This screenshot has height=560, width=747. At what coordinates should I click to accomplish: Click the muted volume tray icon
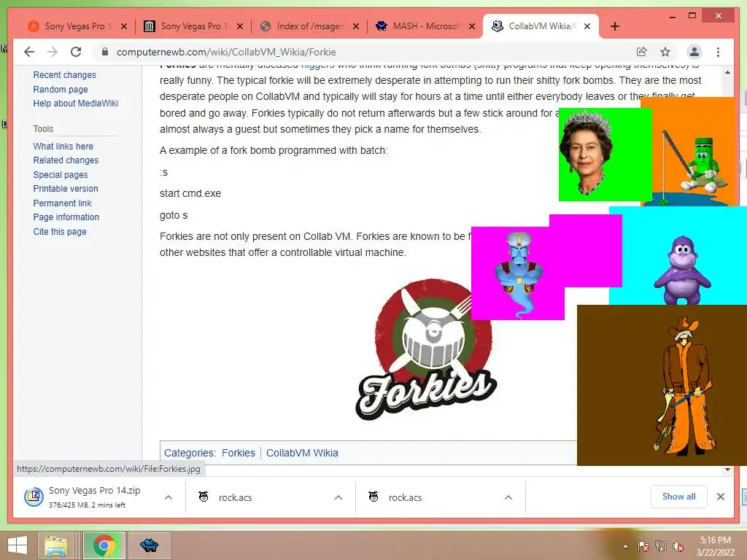click(x=678, y=546)
